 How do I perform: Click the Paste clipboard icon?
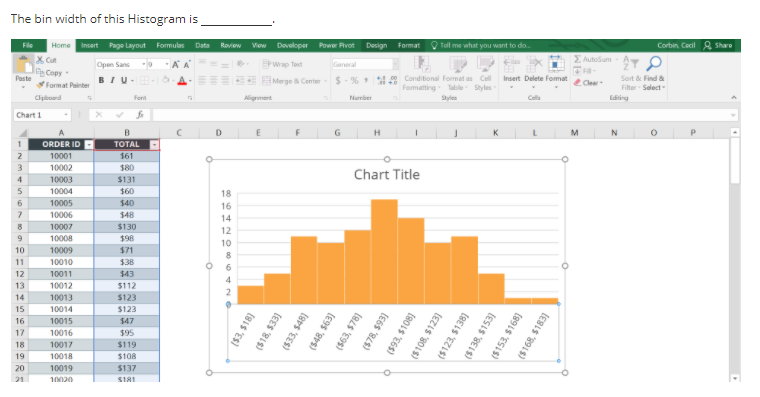tap(23, 64)
